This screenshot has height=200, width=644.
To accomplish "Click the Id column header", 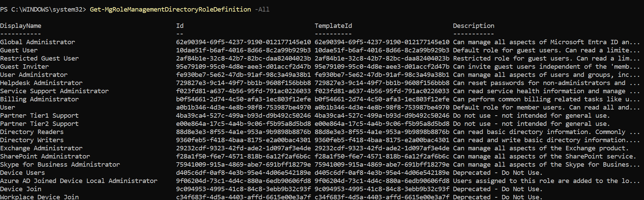I will pyautogui.click(x=180, y=26).
